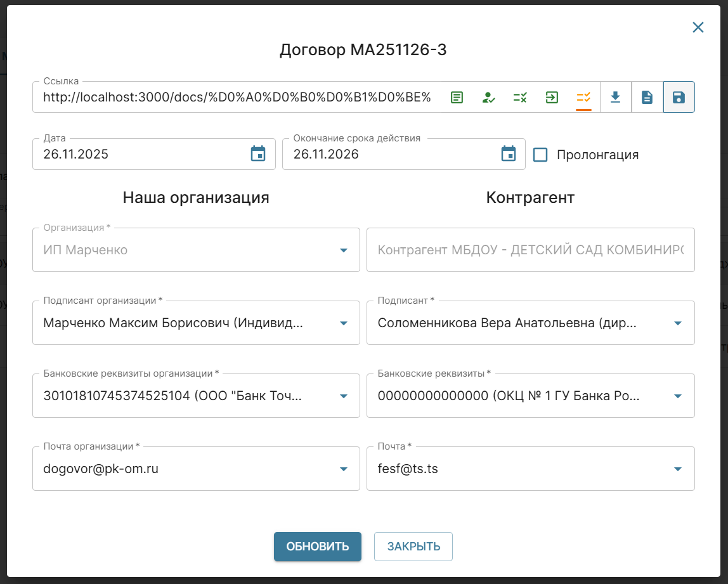Close the dialog with the X icon
The width and height of the screenshot is (728, 584).
(x=698, y=27)
